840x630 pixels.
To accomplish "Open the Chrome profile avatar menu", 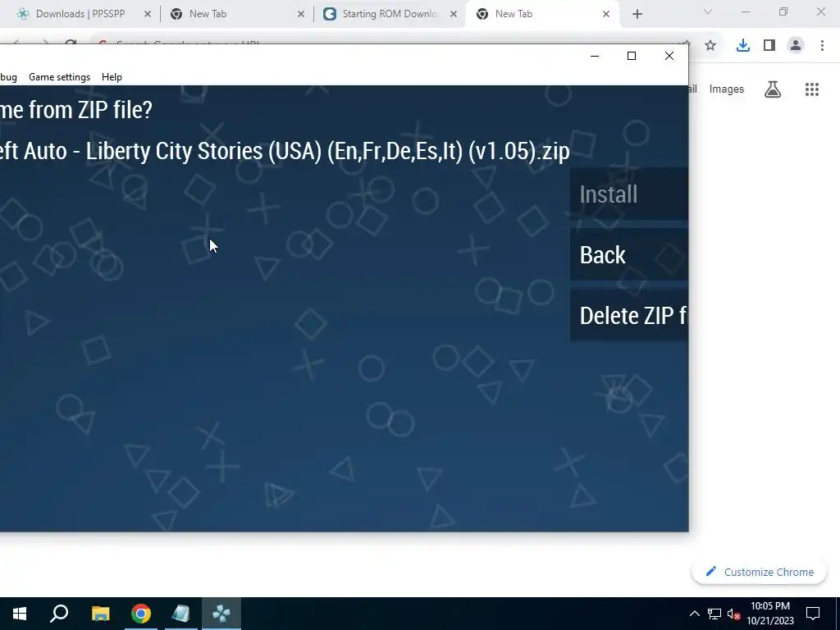I will (796, 46).
